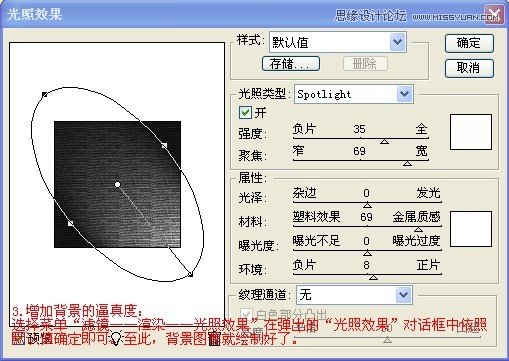Click the 确定 button
Image resolution: width=509 pixels, height=361 pixels.
[469, 43]
